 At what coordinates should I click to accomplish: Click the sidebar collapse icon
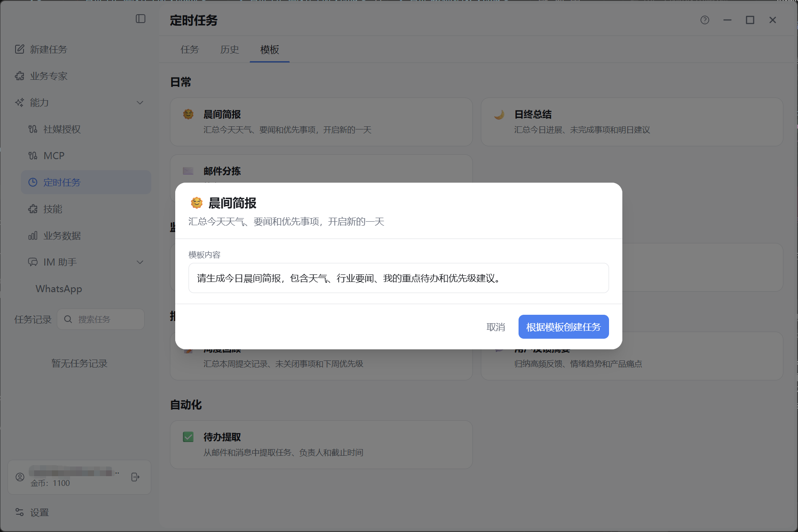[141, 19]
